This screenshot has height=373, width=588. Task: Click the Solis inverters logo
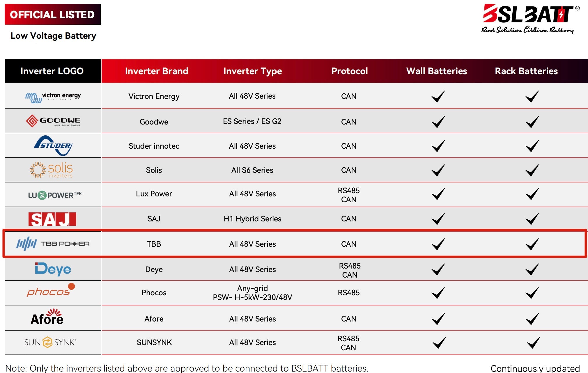tap(52, 170)
